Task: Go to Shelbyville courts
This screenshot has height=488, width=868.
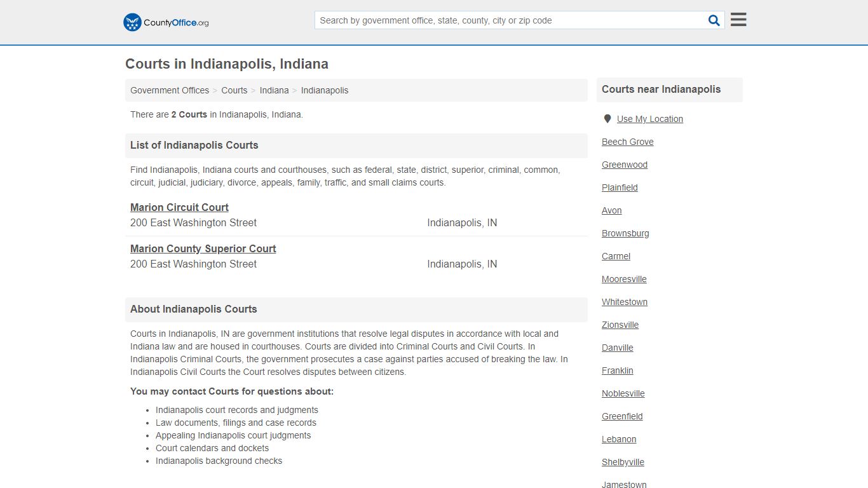Action: click(x=623, y=462)
